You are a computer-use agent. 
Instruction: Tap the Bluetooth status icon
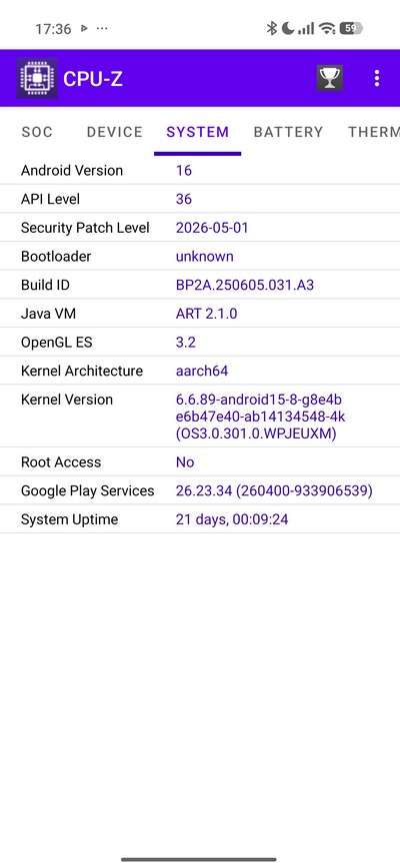point(271,28)
